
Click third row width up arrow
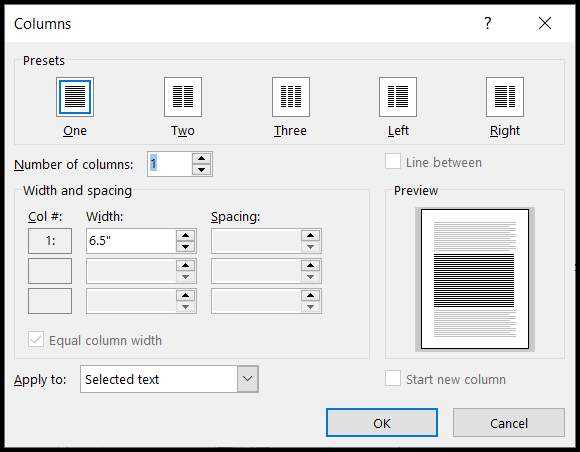tap(186, 296)
